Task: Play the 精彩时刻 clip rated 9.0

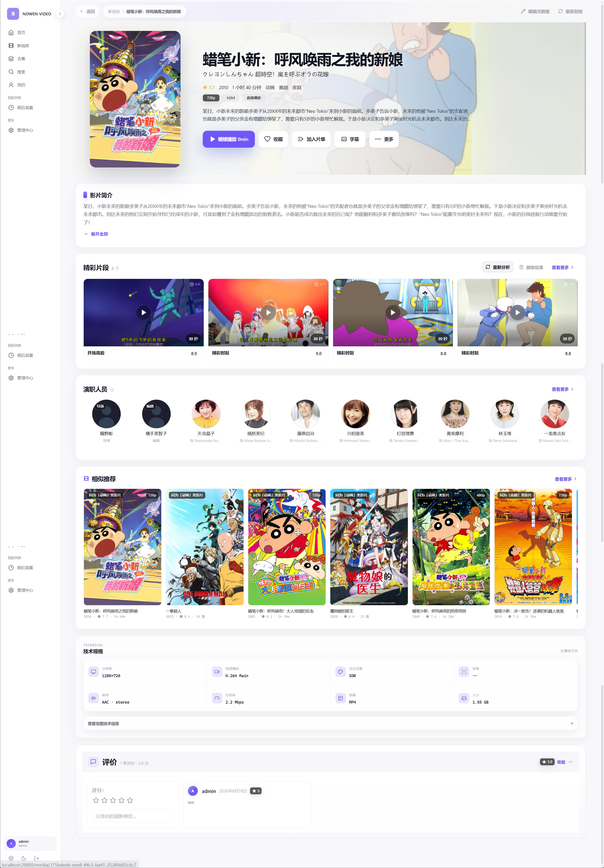Action: pyautogui.click(x=268, y=313)
